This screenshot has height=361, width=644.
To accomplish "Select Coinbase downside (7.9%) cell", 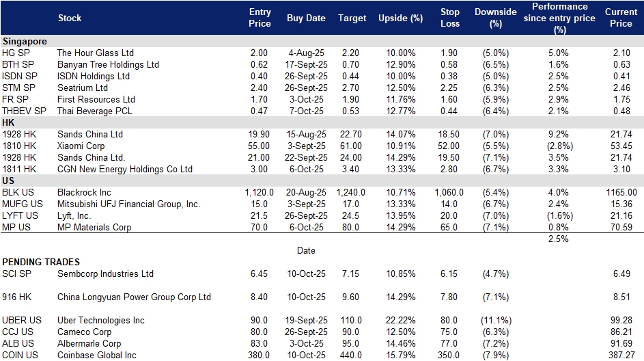I will [x=496, y=355].
